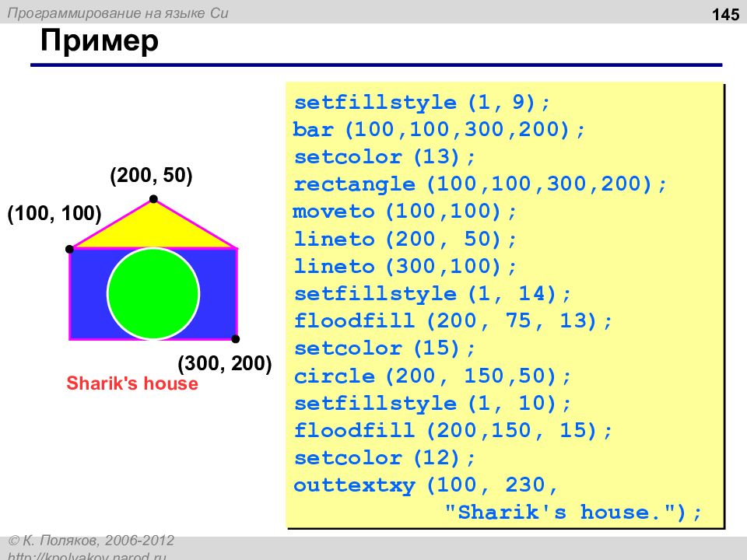Click the code line "circle (200, 150,50);"
The image size is (747, 560).
coord(432,376)
